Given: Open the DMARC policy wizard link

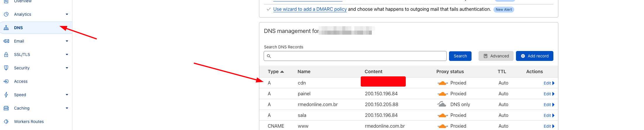Looking at the screenshot, I should [x=310, y=9].
